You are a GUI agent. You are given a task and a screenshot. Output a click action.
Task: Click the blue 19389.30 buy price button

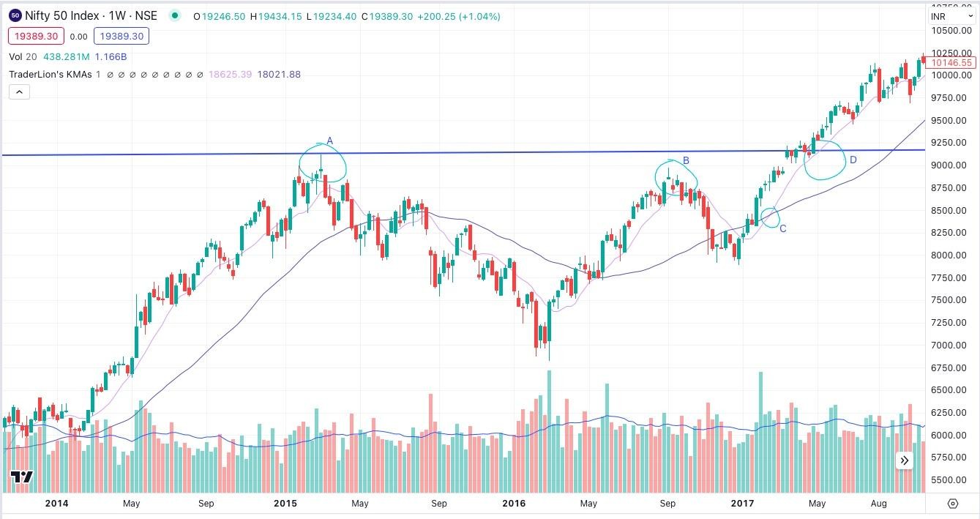(121, 37)
